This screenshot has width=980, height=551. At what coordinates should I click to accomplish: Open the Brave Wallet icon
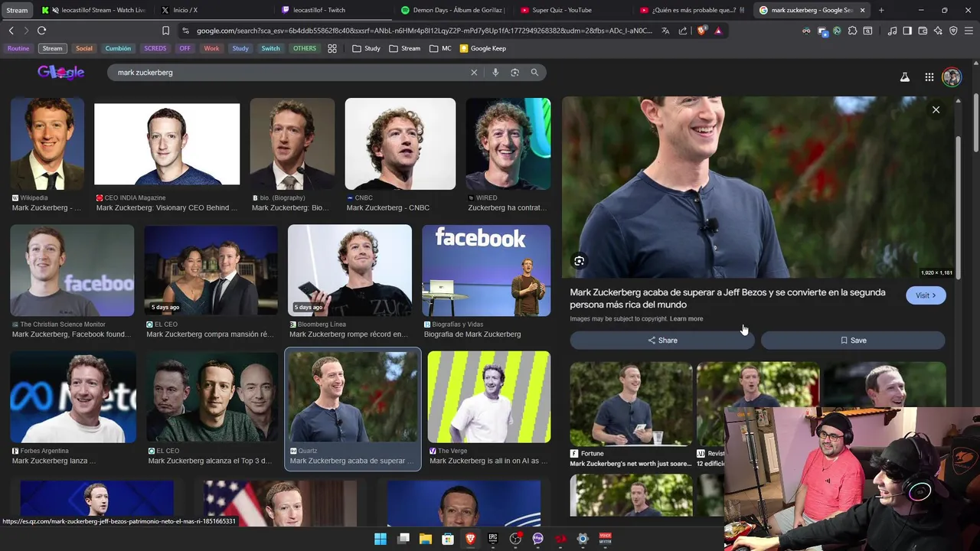pos(923,31)
